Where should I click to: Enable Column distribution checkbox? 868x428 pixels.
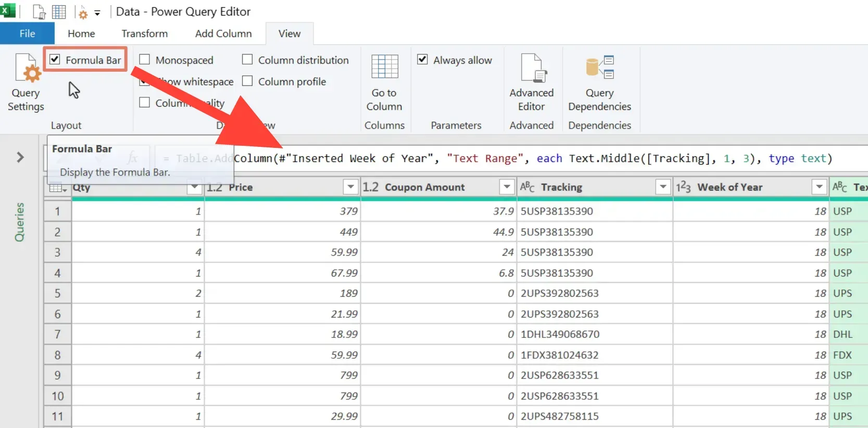click(247, 60)
